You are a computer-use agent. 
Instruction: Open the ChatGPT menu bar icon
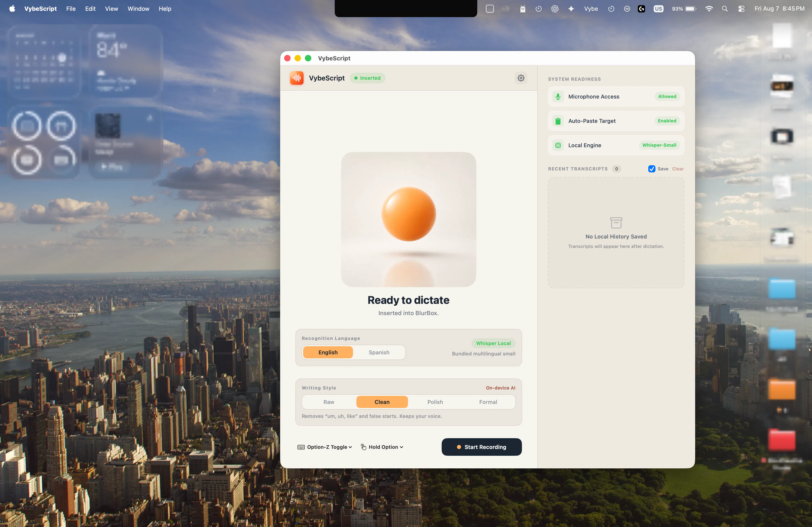point(555,9)
